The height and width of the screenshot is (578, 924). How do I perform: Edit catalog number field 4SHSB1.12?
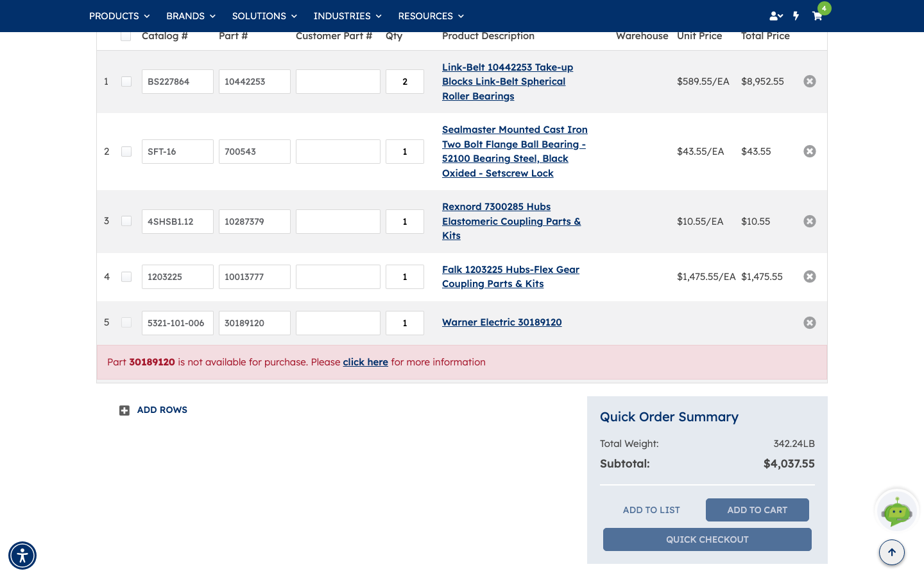tap(178, 222)
